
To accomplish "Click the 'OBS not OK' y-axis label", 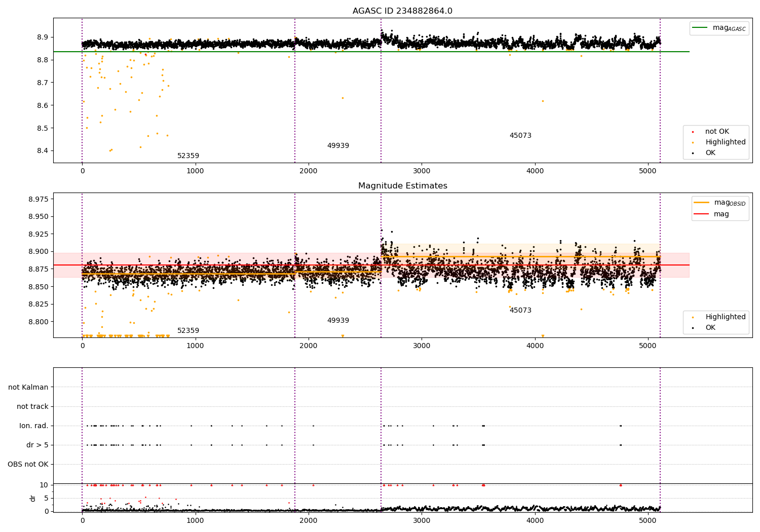I will pyautogui.click(x=28, y=465).
